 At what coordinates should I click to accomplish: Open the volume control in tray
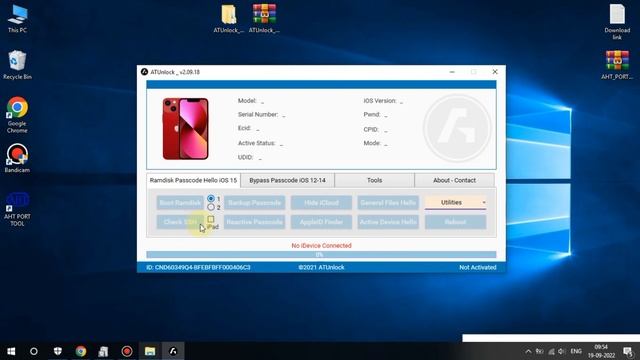pos(562,351)
